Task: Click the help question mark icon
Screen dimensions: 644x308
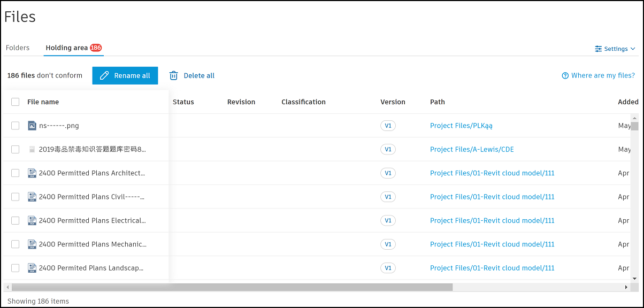Action: (x=565, y=76)
